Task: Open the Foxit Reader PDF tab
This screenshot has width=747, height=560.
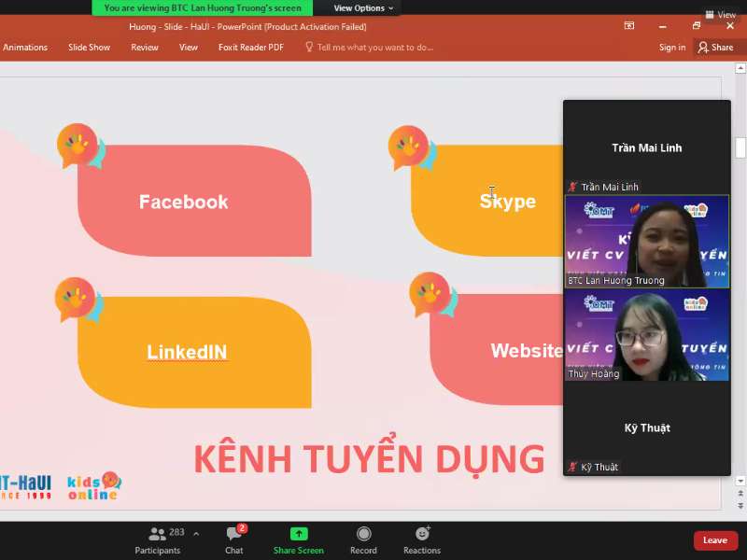Action: click(250, 48)
